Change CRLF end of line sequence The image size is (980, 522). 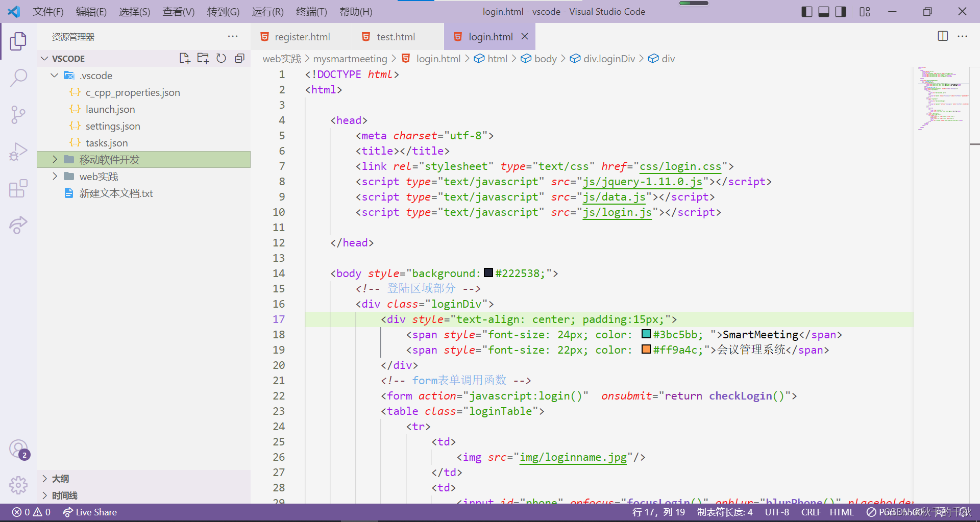click(x=811, y=512)
